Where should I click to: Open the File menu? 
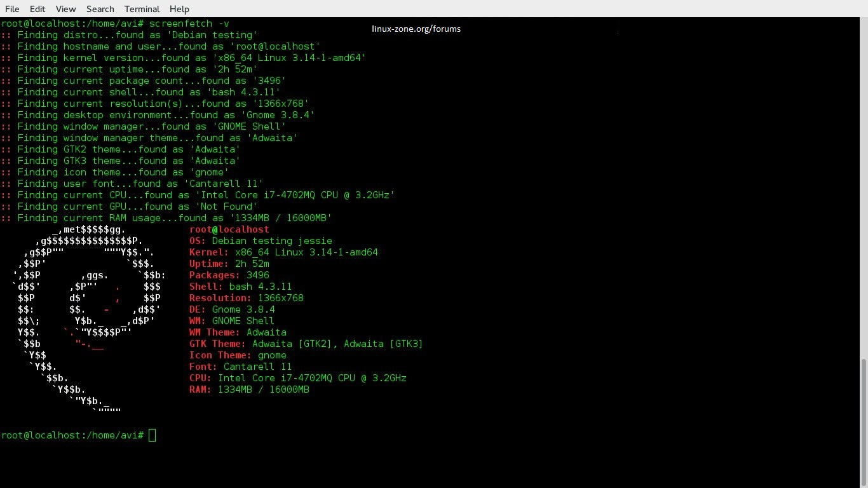coord(12,9)
